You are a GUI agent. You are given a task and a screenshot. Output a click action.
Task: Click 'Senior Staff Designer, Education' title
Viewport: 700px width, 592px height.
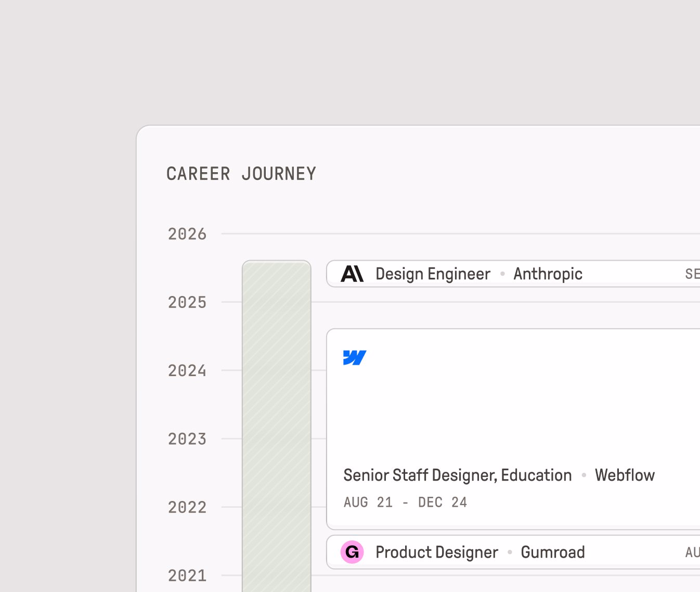(x=458, y=475)
